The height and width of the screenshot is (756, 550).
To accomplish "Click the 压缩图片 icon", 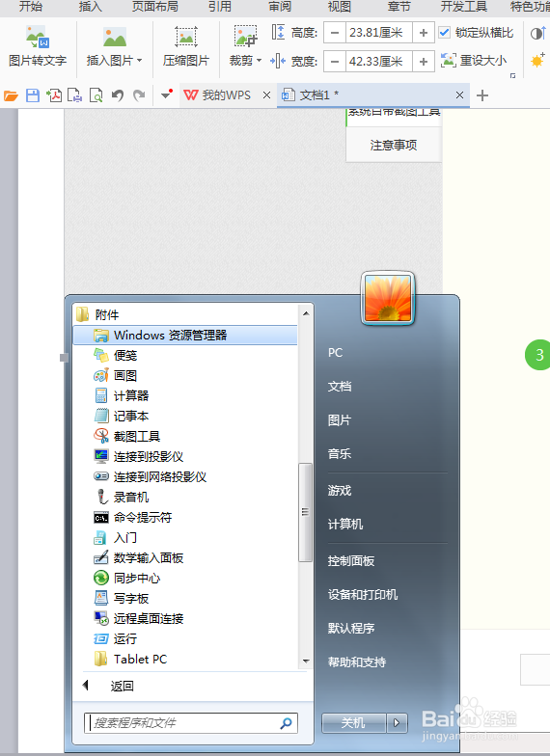I will (x=185, y=37).
